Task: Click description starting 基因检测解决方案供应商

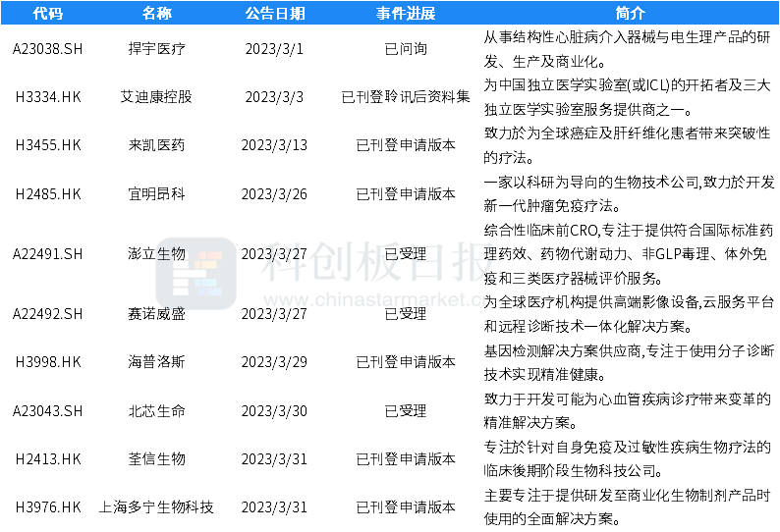Action: pos(630,362)
